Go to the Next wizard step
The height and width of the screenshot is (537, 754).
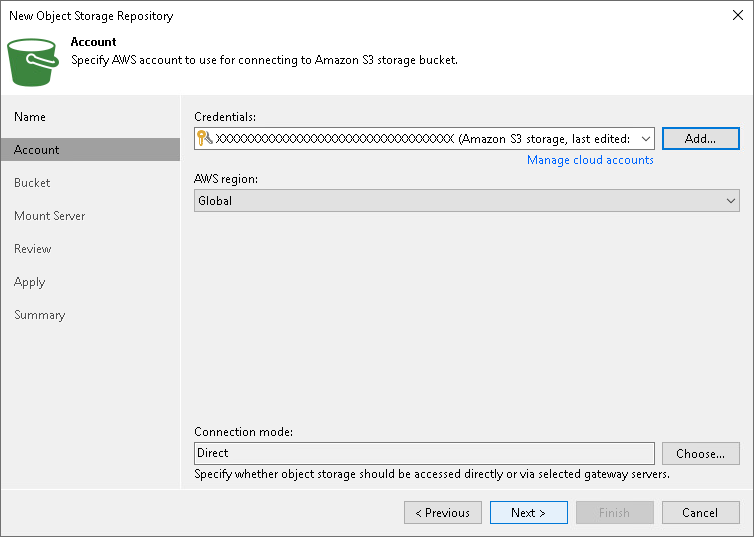[x=528, y=512]
